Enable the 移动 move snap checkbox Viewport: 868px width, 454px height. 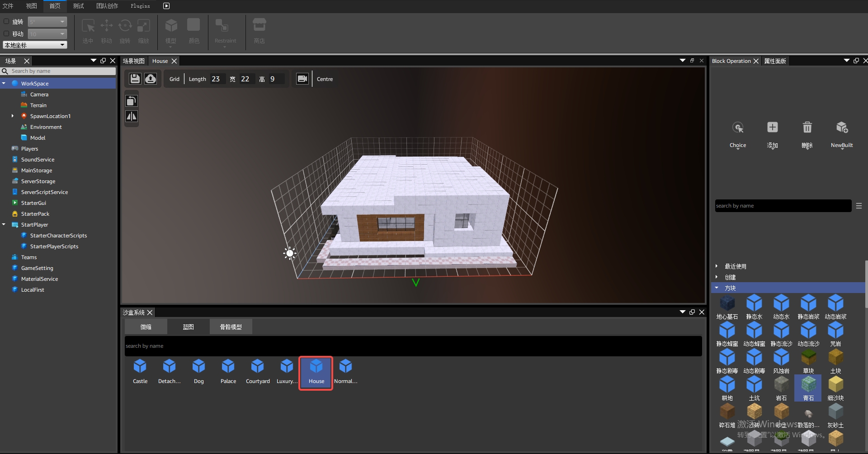click(x=6, y=33)
